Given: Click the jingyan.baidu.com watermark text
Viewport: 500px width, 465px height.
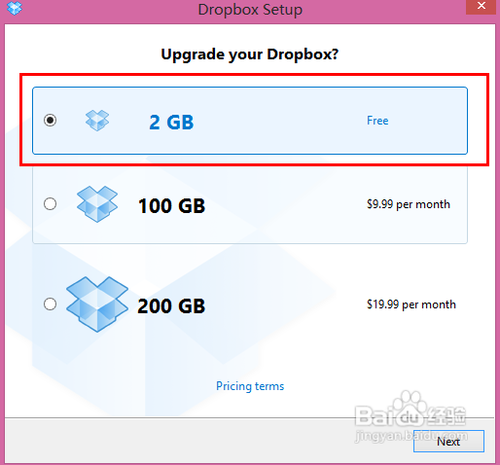Looking at the screenshot, I should pos(411,435).
